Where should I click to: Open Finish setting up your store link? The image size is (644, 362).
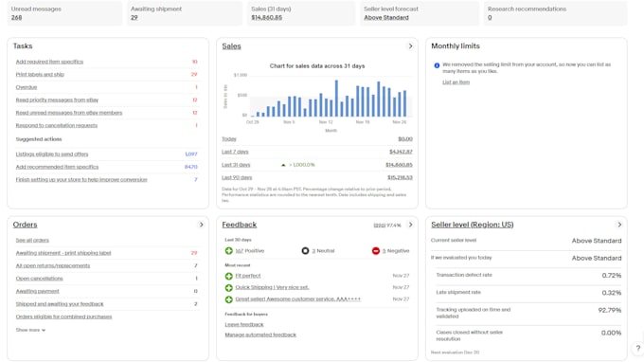pyautogui.click(x=81, y=179)
